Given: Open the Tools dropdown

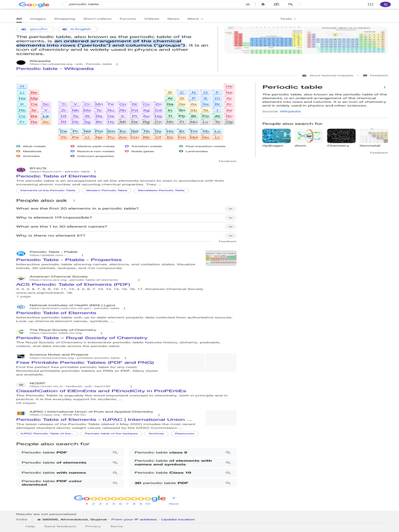Looking at the screenshot, I should point(288,19).
